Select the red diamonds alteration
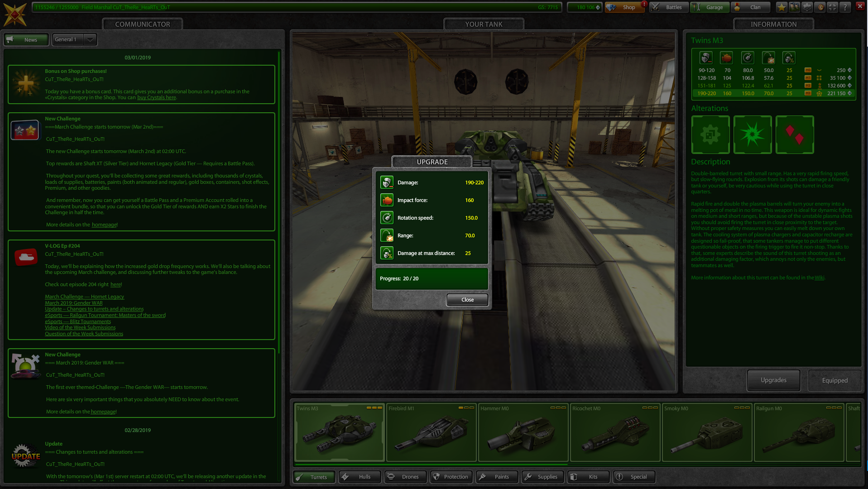The width and height of the screenshot is (868, 489). 795,134
